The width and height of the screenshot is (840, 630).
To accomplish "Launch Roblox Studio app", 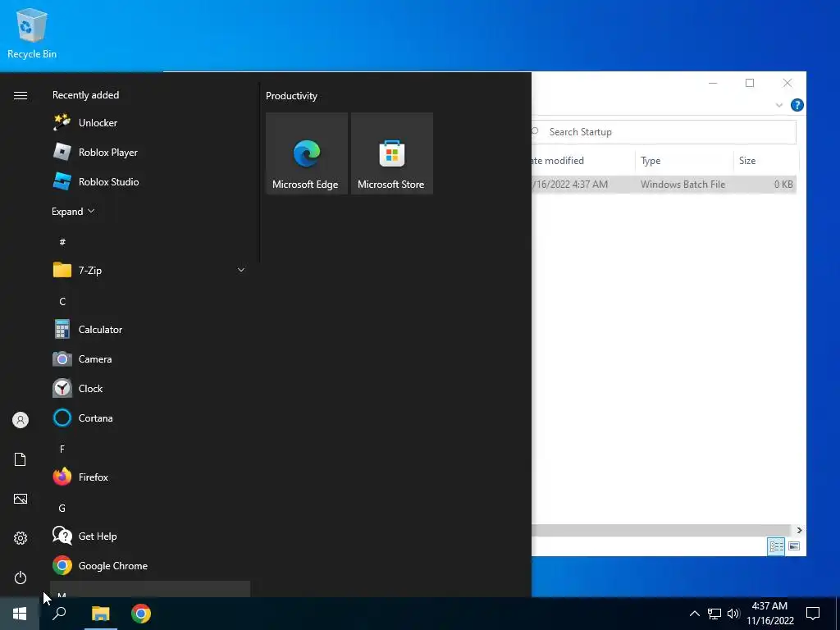I will pos(150,181).
